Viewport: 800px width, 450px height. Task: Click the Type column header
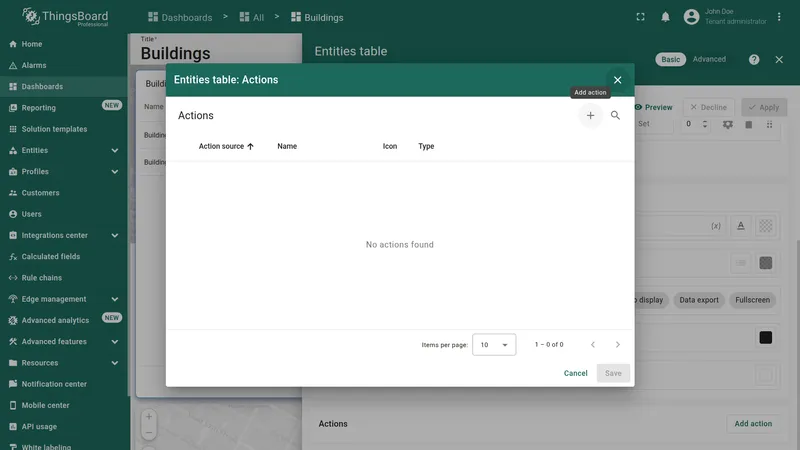click(426, 146)
